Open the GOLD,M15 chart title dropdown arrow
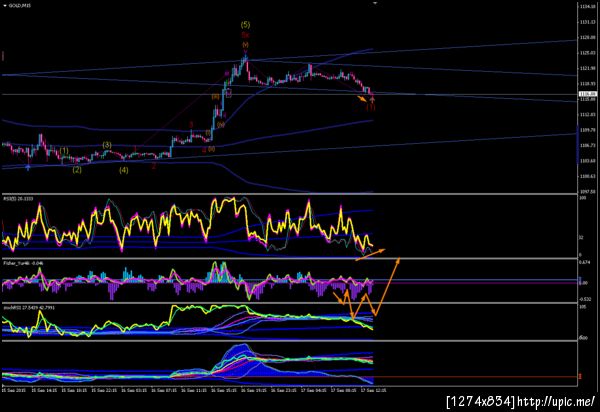The image size is (600, 412). coord(4,5)
